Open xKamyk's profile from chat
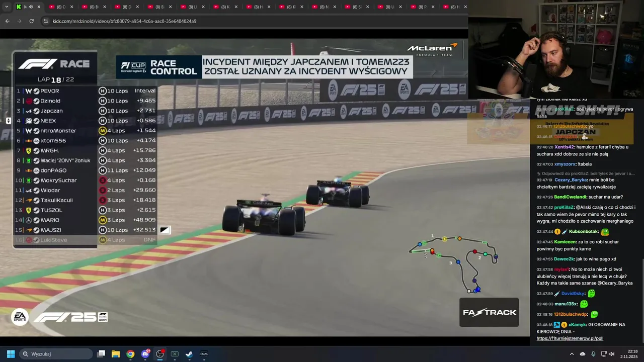Viewport: 644px width, 362px height. [x=577, y=325]
